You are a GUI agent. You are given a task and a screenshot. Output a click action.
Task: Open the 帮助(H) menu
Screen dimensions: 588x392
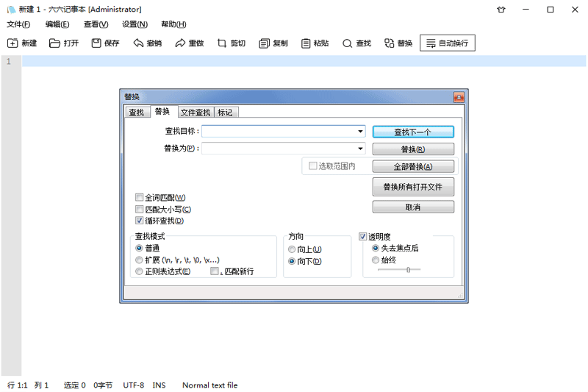(x=173, y=24)
